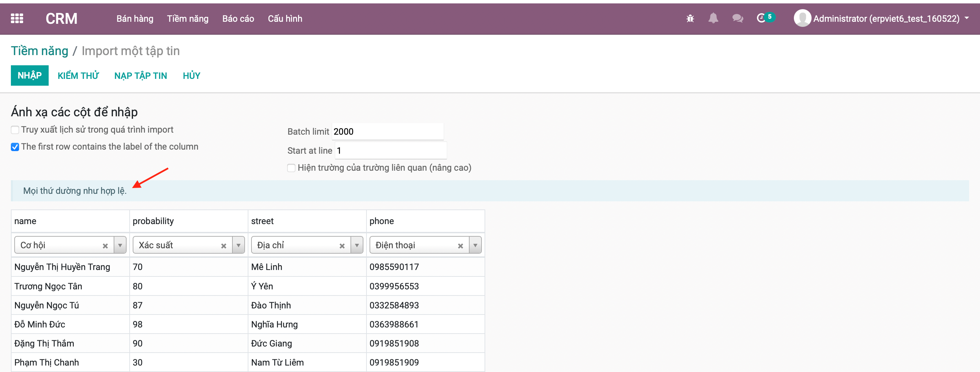Click the street column header

coord(307,221)
